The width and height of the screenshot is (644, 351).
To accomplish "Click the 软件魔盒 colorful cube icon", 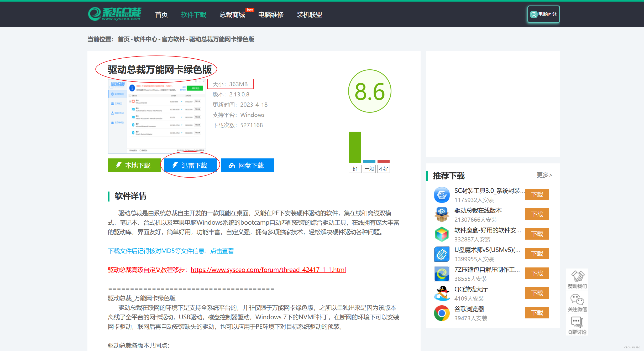I will pos(442,234).
